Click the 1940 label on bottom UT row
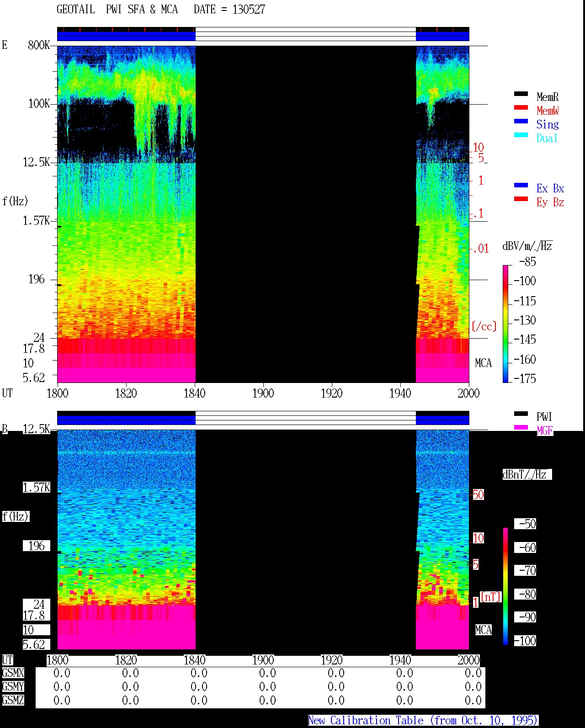The image size is (585, 728). click(x=400, y=660)
